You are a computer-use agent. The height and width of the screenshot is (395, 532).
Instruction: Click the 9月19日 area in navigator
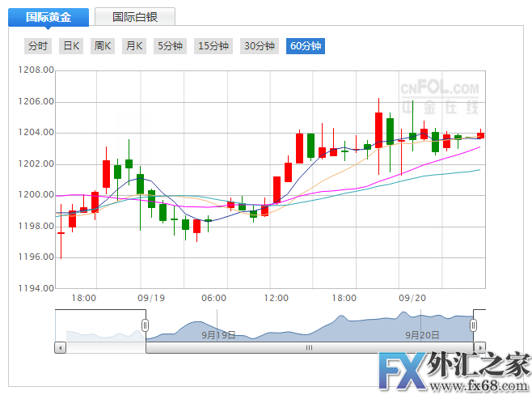(218, 334)
